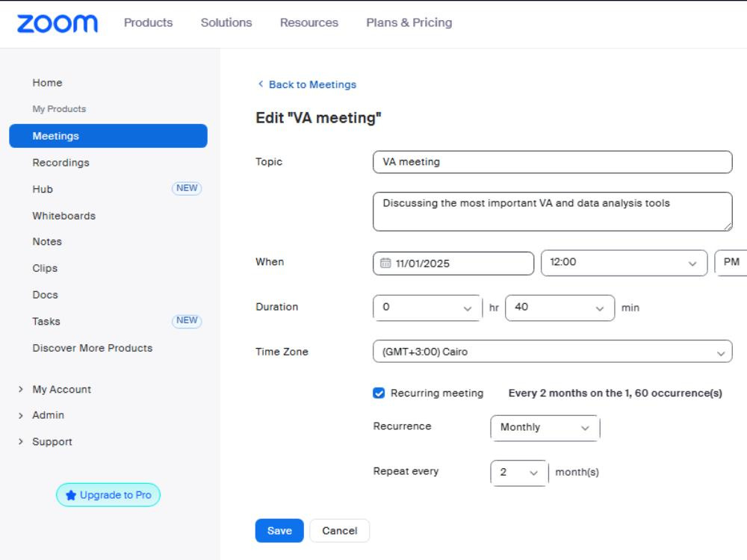Open Tasks in the sidebar
The height and width of the screenshot is (560, 747).
coord(46,321)
